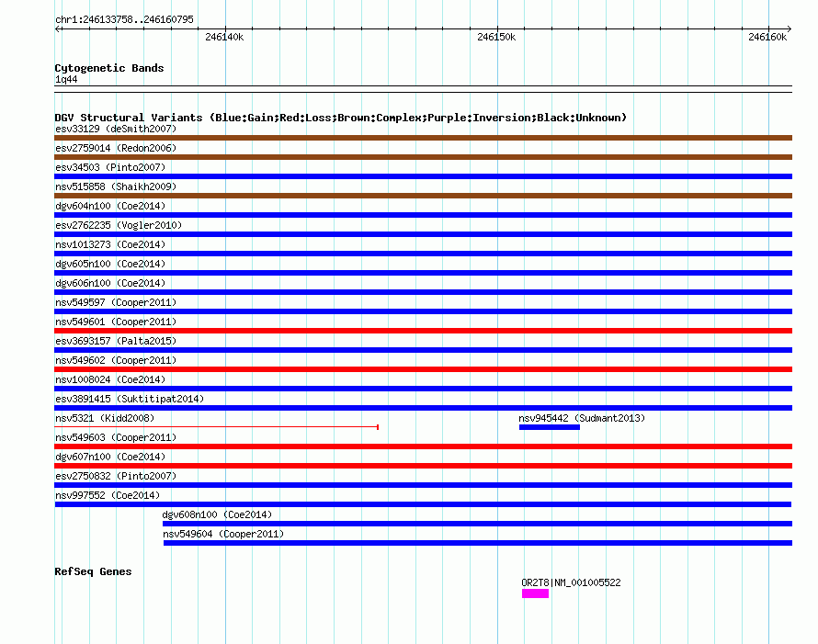Click the magenta OR2T8 gene block
818x644 pixels.
point(535,593)
